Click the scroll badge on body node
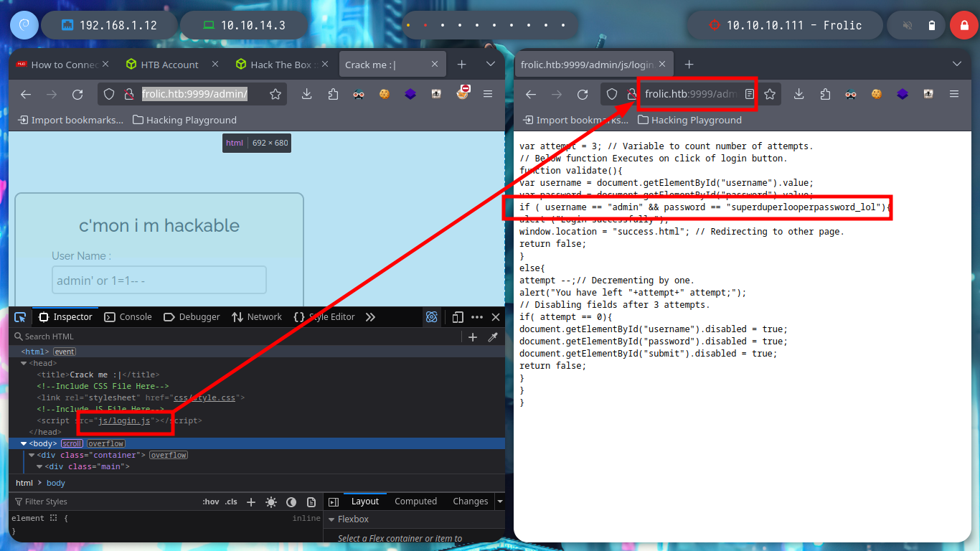Viewport: 980px width, 551px height. tap(72, 444)
